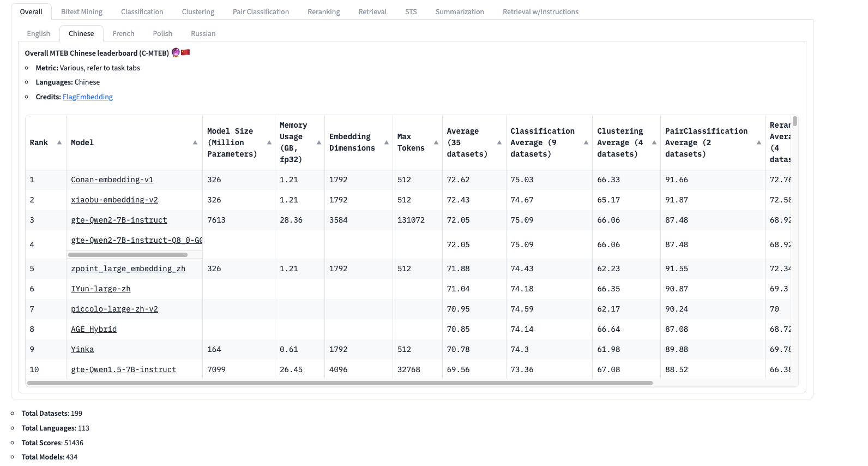This screenshot has width=868, height=466.
Task: Click the 131072 max tokens cell
Action: point(417,220)
